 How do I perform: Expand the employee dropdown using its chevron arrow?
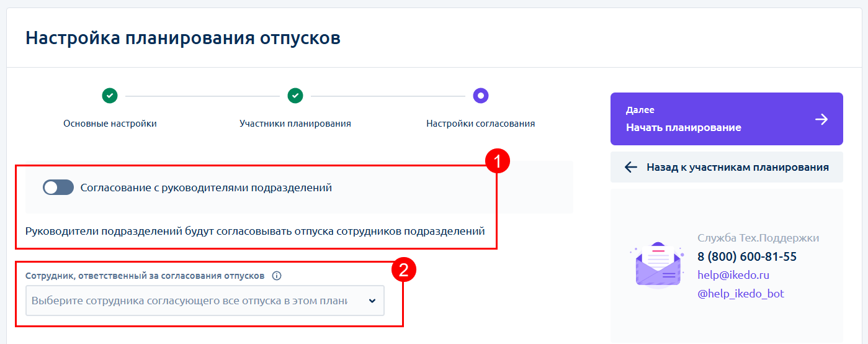click(x=372, y=301)
